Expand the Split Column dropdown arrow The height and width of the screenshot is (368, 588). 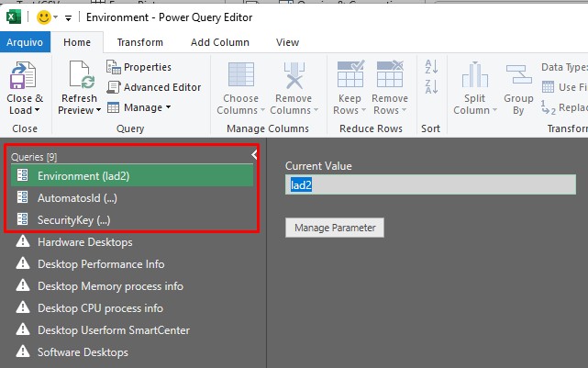[x=494, y=110]
